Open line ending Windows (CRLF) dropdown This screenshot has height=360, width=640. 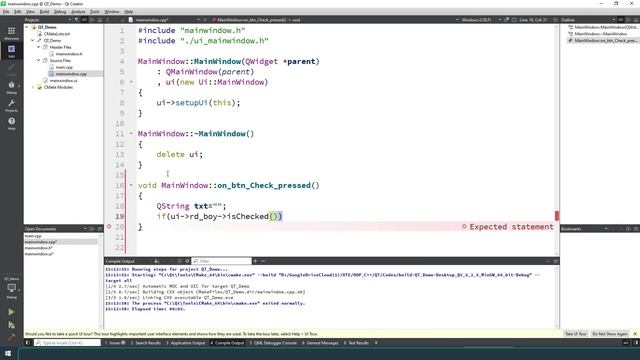point(481,20)
